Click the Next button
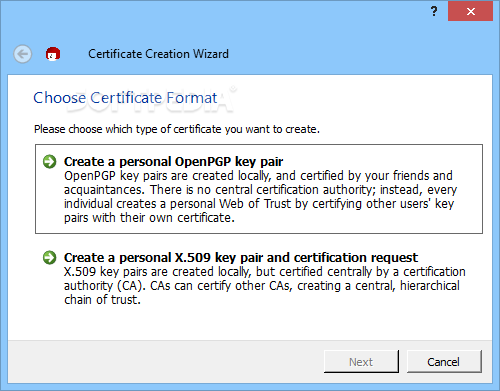Image resolution: width=500 pixels, height=391 pixels. (361, 362)
